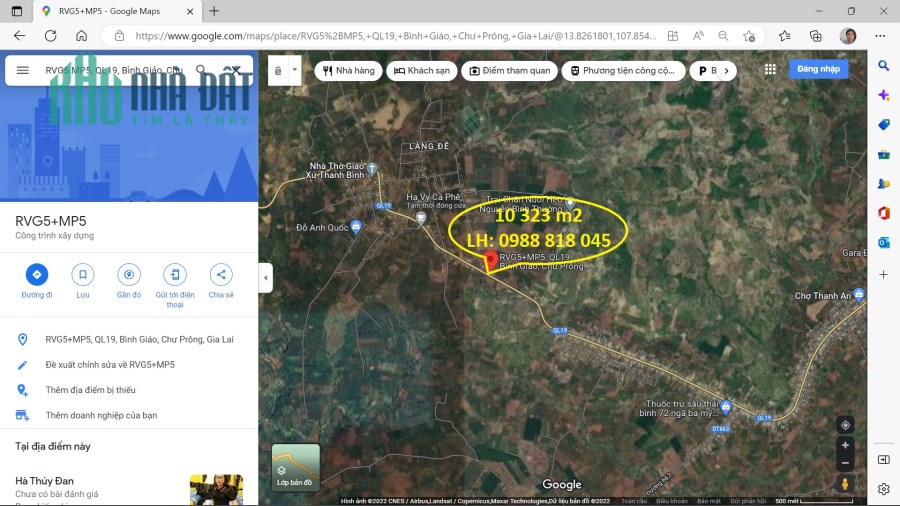The width and height of the screenshot is (900, 506).
Task: Click the Điều khoản terms link
Action: (x=672, y=501)
